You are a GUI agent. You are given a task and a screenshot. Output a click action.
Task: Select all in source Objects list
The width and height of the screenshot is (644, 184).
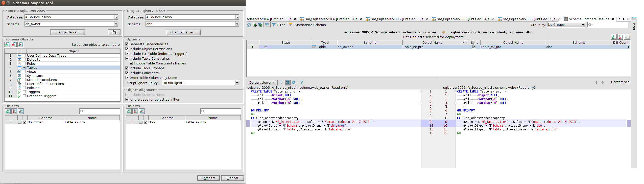8,111
